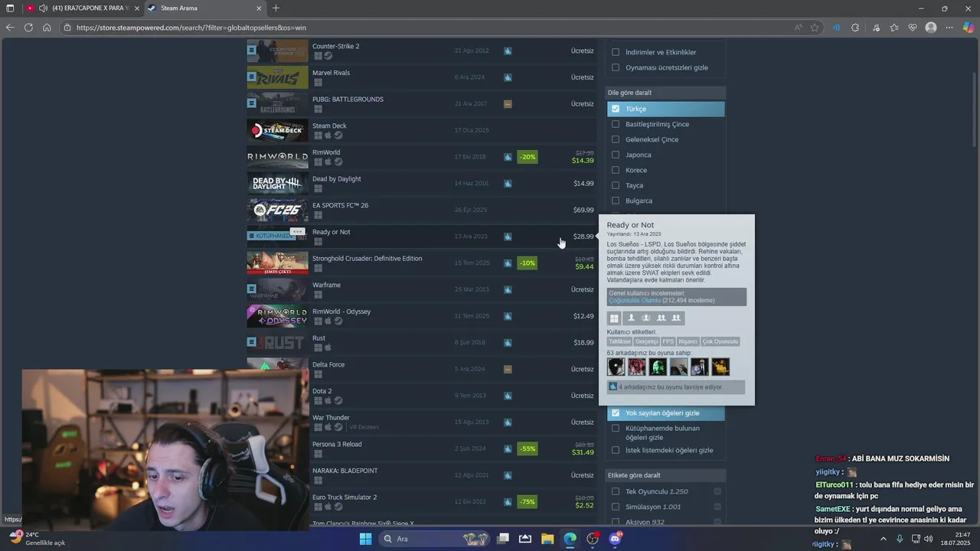
Task: Add page to favorites star
Action: coord(815,28)
